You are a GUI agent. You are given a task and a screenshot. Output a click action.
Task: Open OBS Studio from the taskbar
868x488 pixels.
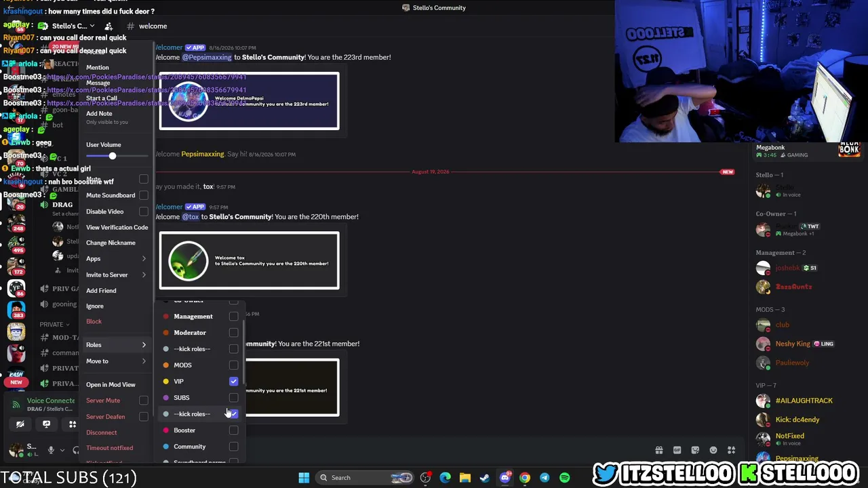425,478
